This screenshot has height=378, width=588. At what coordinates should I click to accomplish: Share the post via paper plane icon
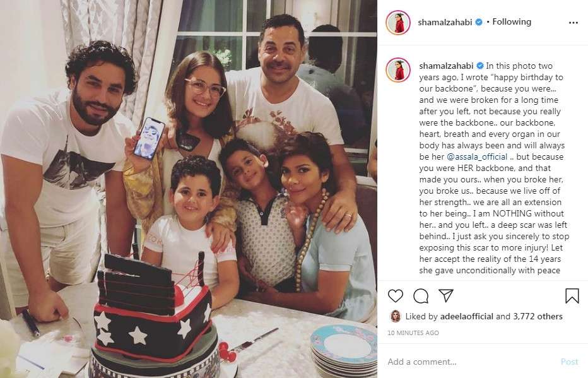click(446, 295)
